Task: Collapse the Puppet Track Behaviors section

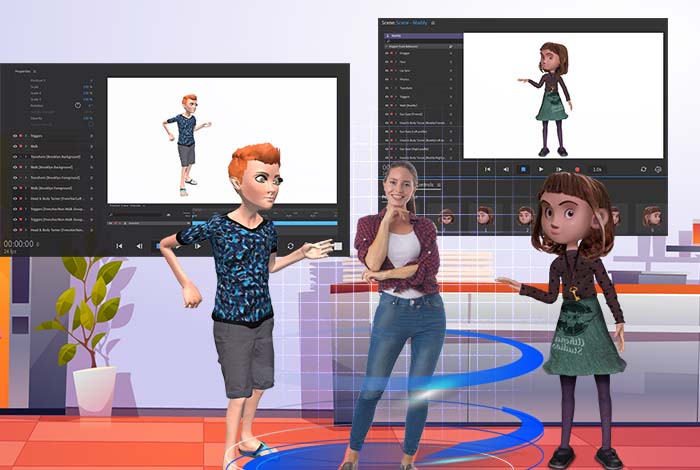Action: (387, 46)
